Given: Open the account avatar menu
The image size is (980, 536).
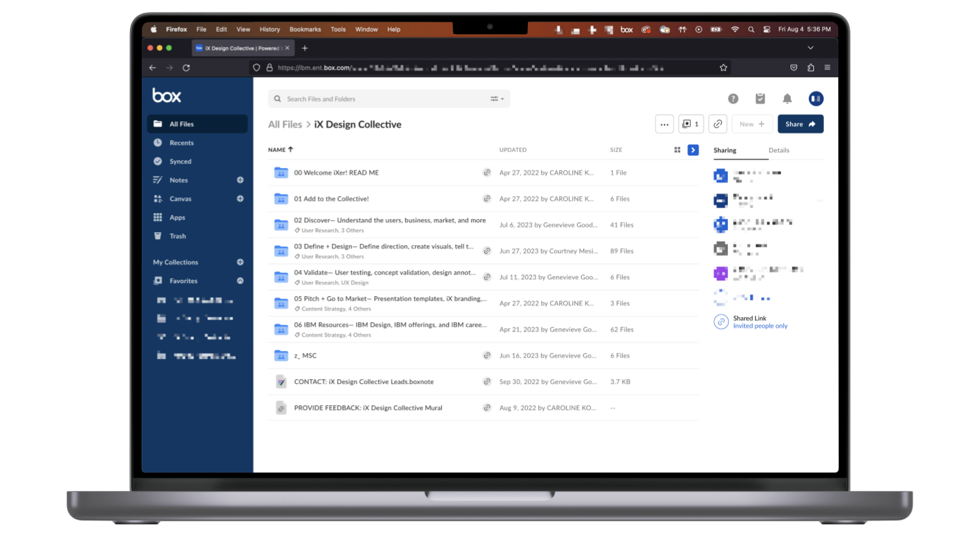Looking at the screenshot, I should click(815, 99).
